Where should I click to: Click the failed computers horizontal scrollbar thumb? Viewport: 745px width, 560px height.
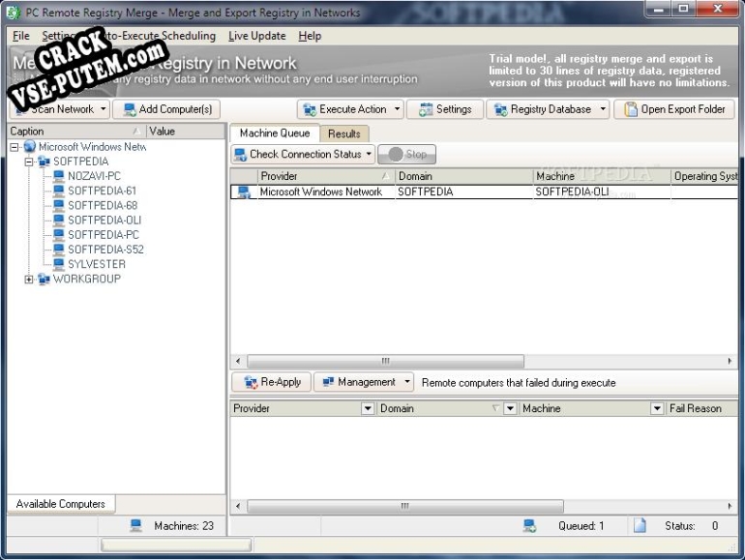point(405,507)
